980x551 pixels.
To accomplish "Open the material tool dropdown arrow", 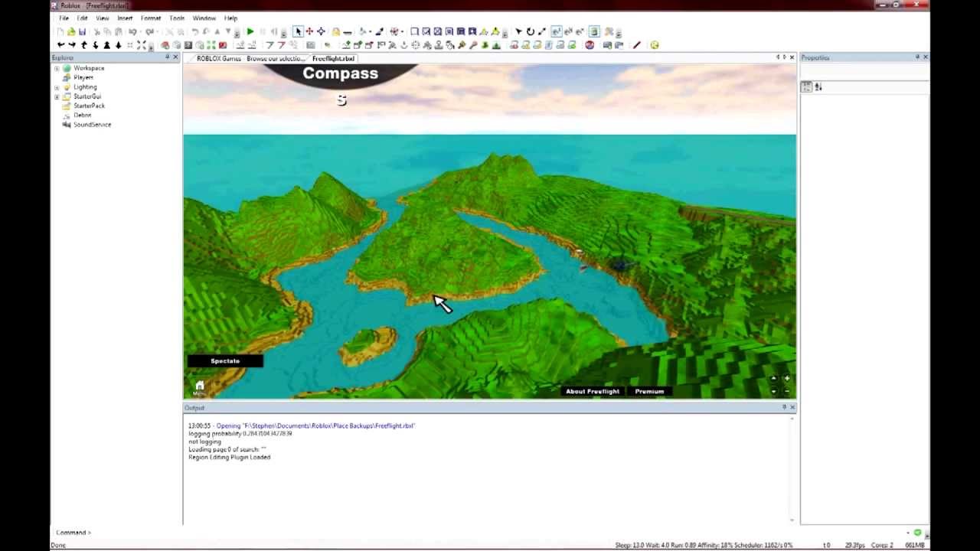I will [403, 31].
